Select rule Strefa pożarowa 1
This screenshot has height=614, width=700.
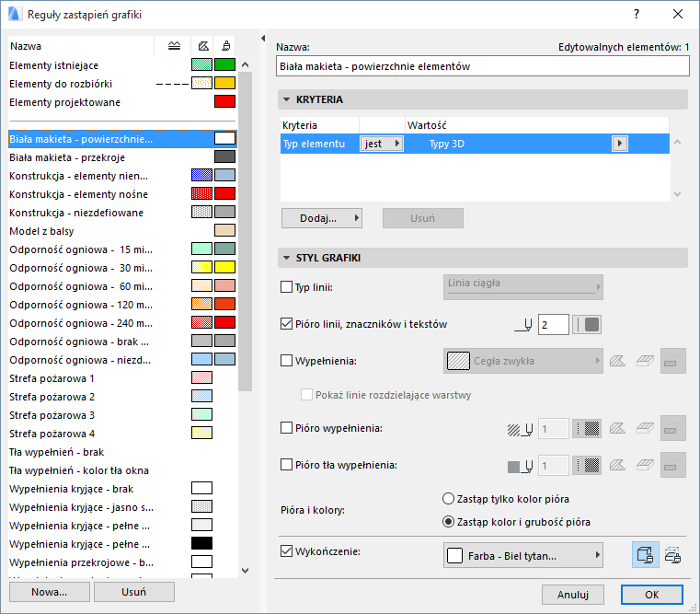pyautogui.click(x=122, y=378)
